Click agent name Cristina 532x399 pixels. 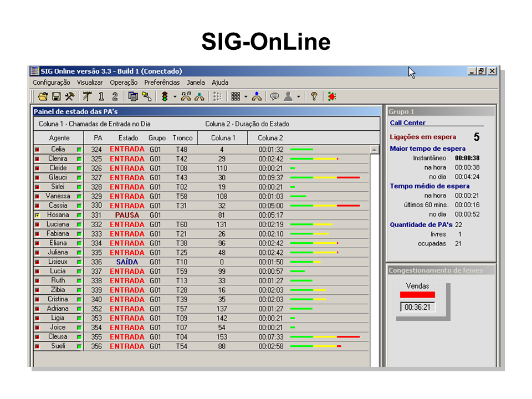click(x=58, y=299)
